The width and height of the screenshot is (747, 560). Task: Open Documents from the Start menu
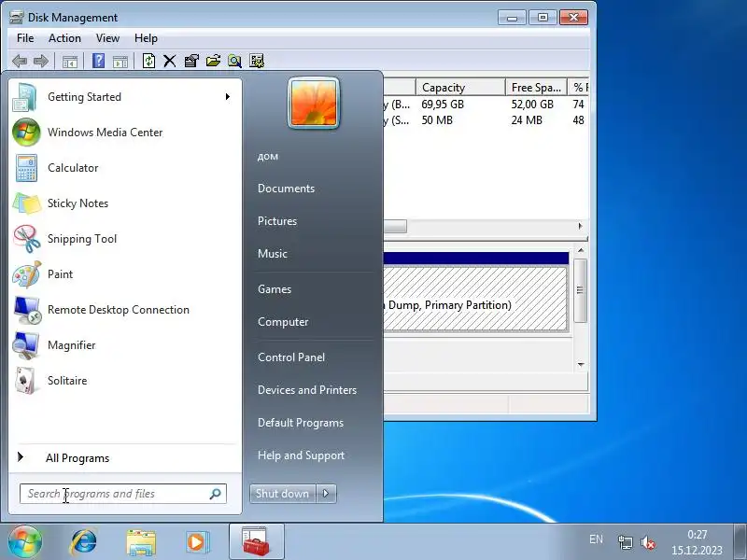(287, 189)
